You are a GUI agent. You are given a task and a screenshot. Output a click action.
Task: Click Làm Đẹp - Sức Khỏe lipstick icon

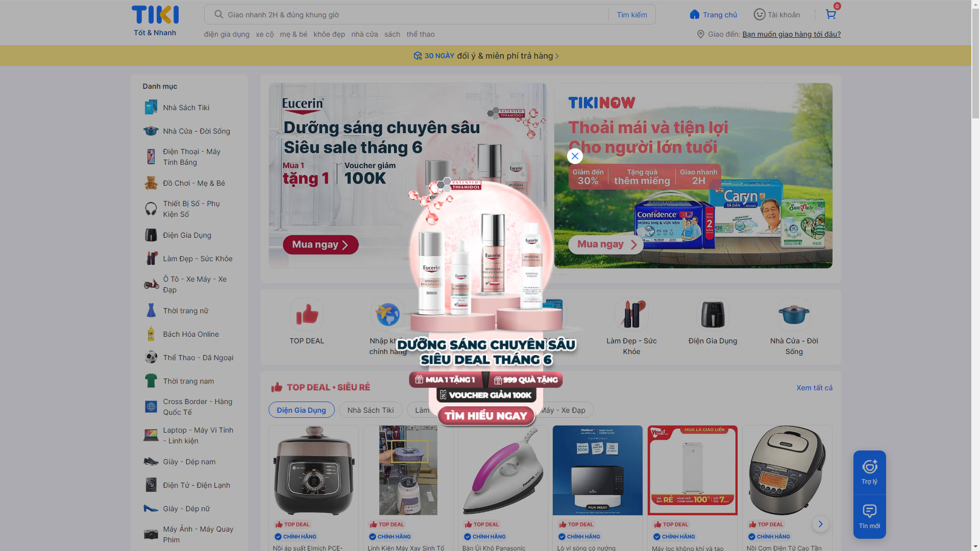click(631, 314)
